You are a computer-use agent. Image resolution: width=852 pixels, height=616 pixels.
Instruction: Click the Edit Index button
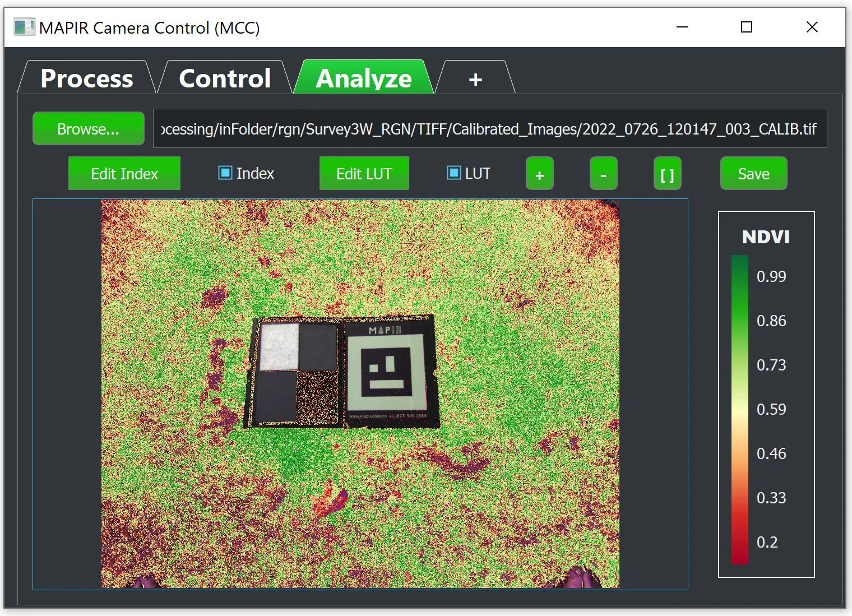[124, 174]
